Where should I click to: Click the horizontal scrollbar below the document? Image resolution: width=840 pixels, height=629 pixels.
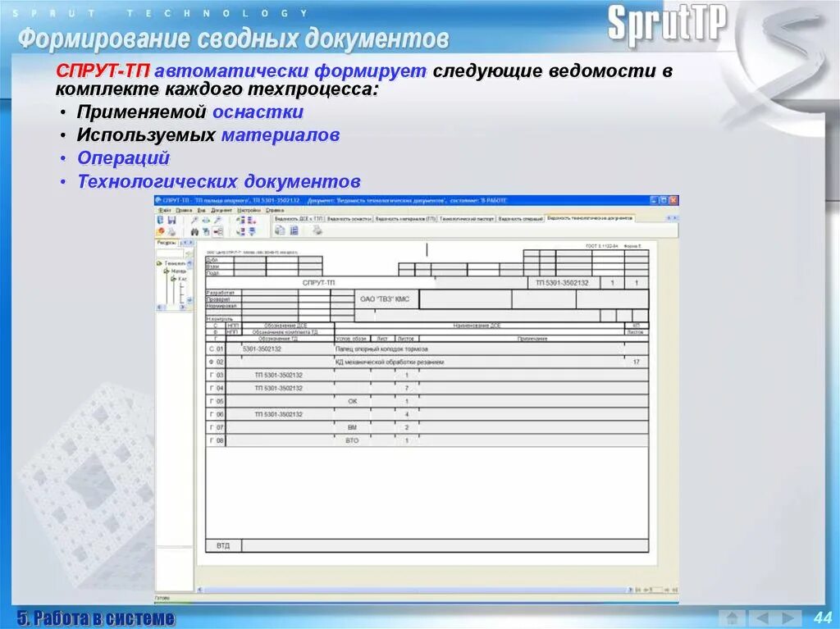(415, 590)
